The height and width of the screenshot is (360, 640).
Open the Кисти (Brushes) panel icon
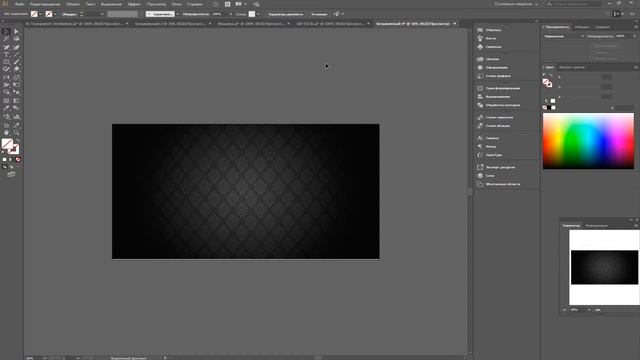(x=480, y=38)
